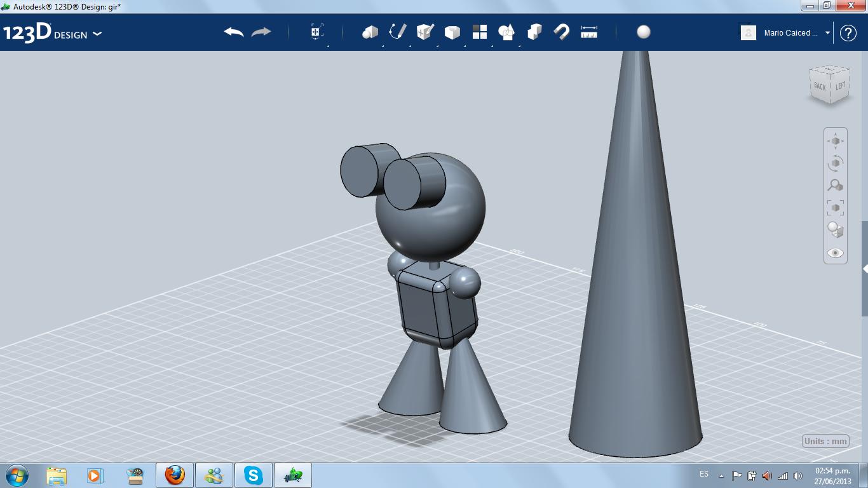Expand the collapsed side panel arrow
868x488 pixels.
tap(865, 269)
